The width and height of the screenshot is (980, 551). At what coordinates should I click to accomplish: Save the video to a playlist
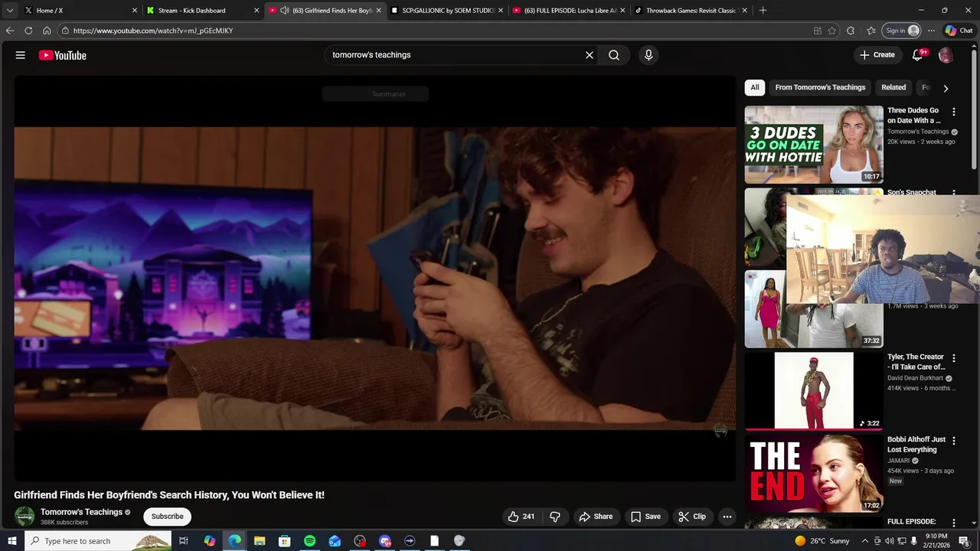pyautogui.click(x=645, y=517)
